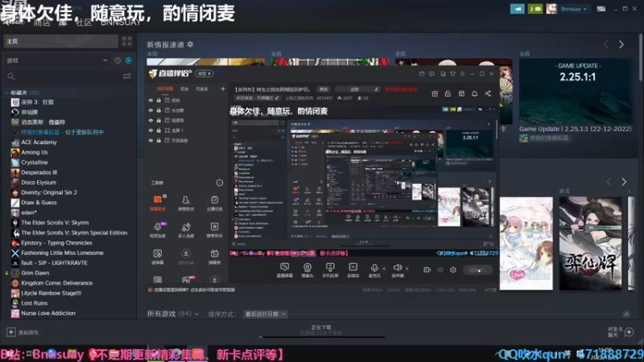Open the 主播任务 tool in 直播姬
The height and width of the screenshot is (362, 644).
click(214, 203)
